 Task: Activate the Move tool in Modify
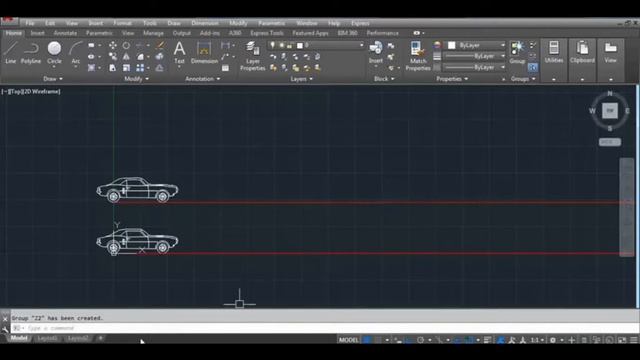tap(113, 45)
